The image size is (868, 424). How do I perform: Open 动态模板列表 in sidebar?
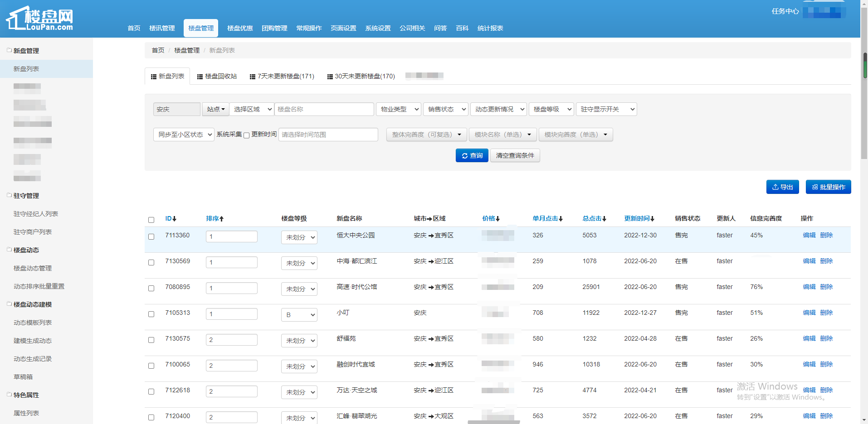(33, 323)
